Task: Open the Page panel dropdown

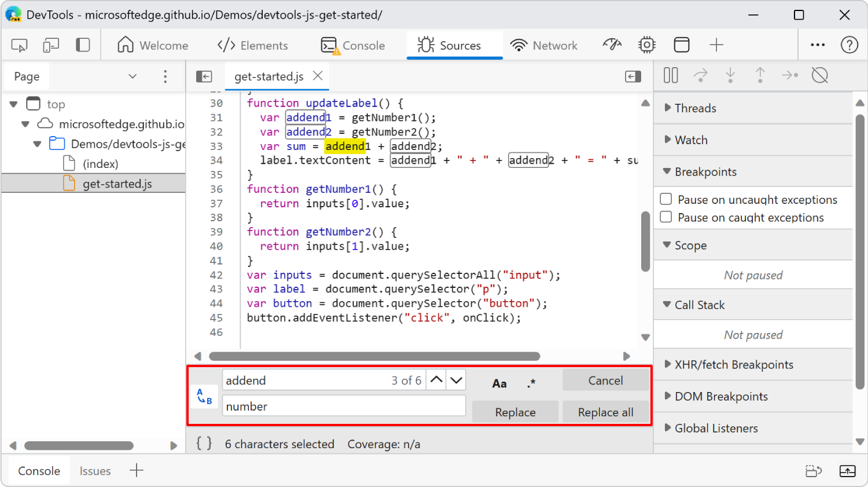Action: [x=133, y=76]
